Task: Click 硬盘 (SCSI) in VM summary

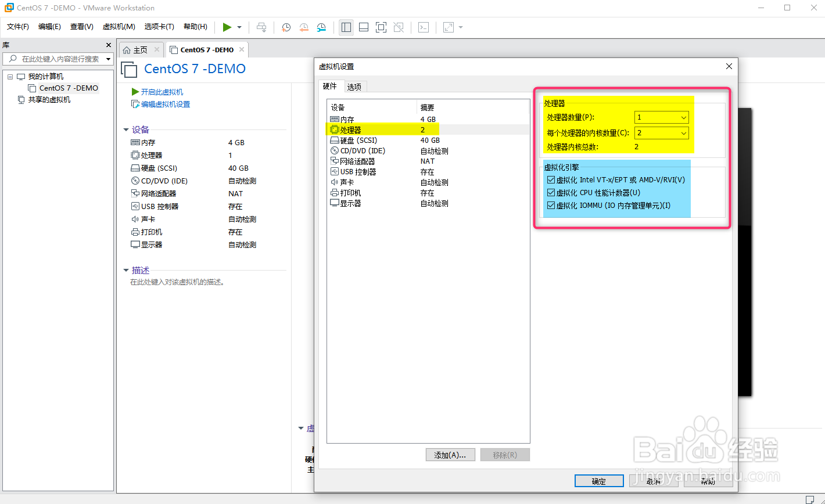Action: click(159, 168)
